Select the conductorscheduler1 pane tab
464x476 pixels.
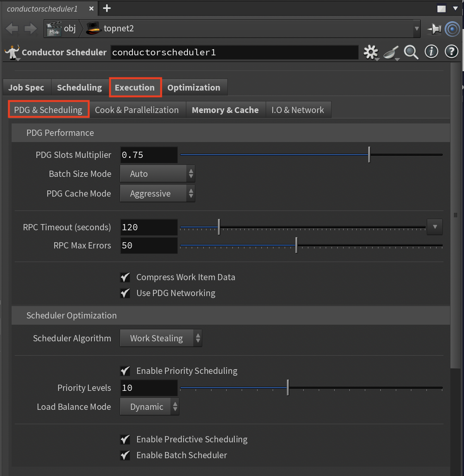coord(42,9)
